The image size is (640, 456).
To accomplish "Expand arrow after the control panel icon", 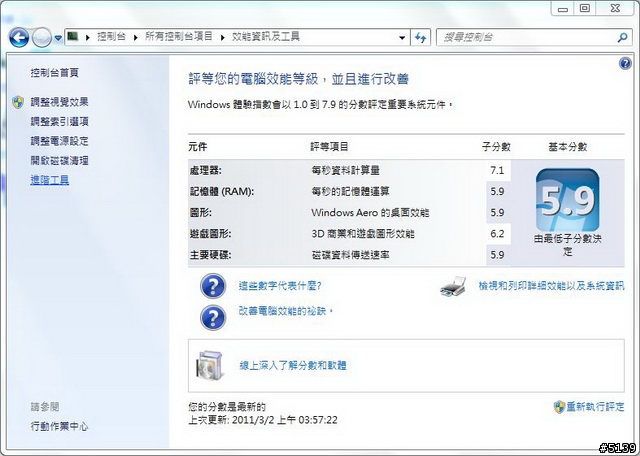I will [x=87, y=38].
